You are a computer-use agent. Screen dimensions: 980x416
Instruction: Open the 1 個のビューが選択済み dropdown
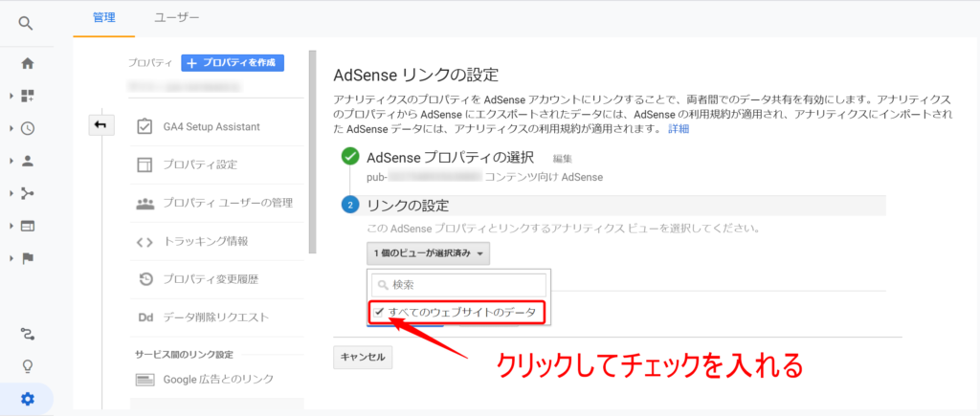coord(428,253)
